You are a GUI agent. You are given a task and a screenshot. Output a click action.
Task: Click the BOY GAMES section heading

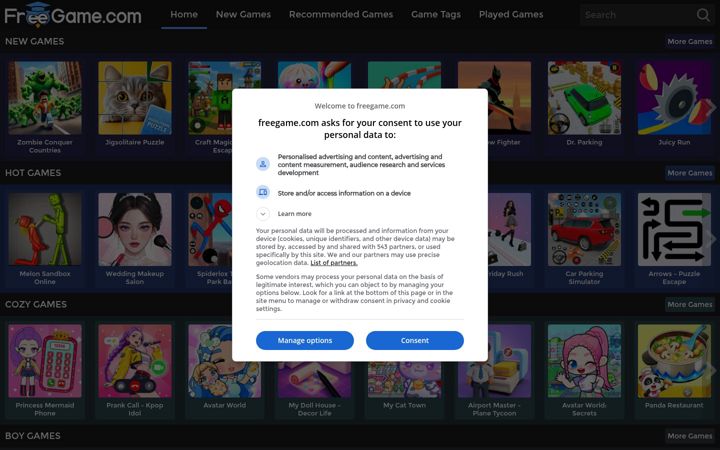(33, 435)
